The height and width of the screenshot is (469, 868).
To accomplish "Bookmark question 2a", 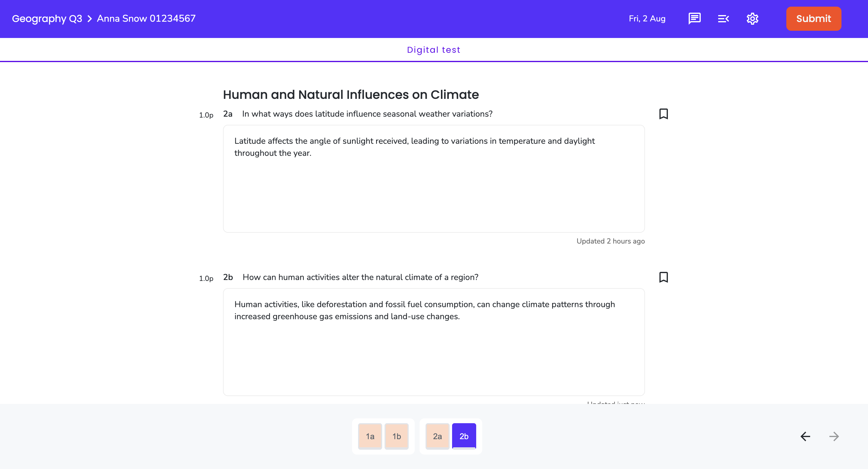I will 663,114.
